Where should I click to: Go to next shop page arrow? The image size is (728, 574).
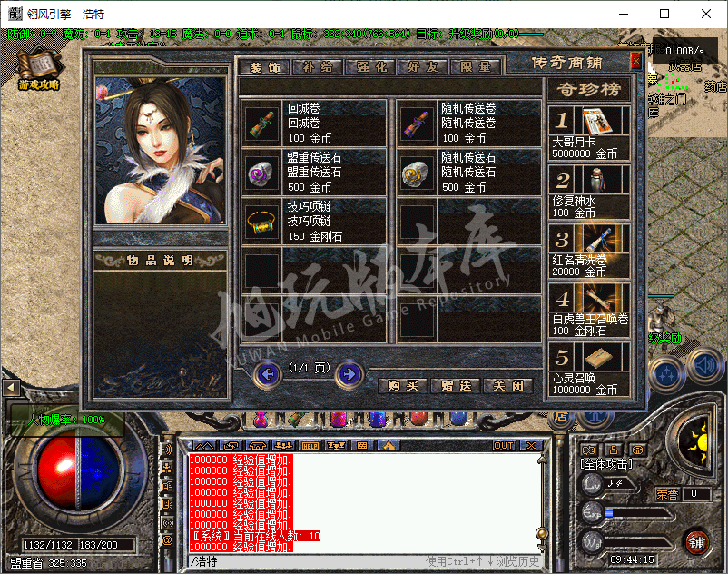(349, 374)
